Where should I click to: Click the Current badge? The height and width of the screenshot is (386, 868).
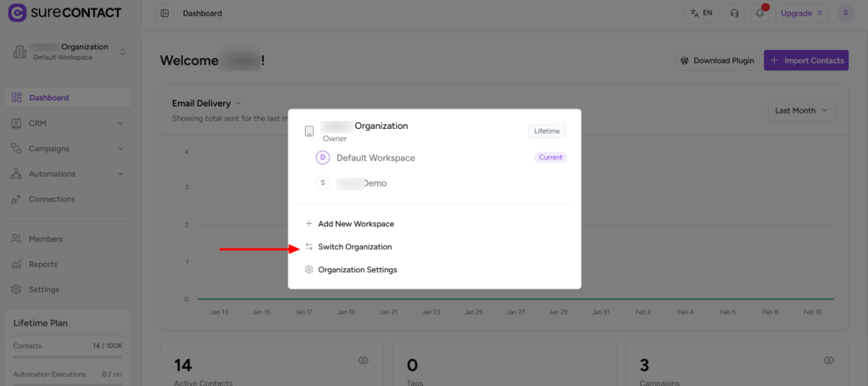pyautogui.click(x=551, y=157)
